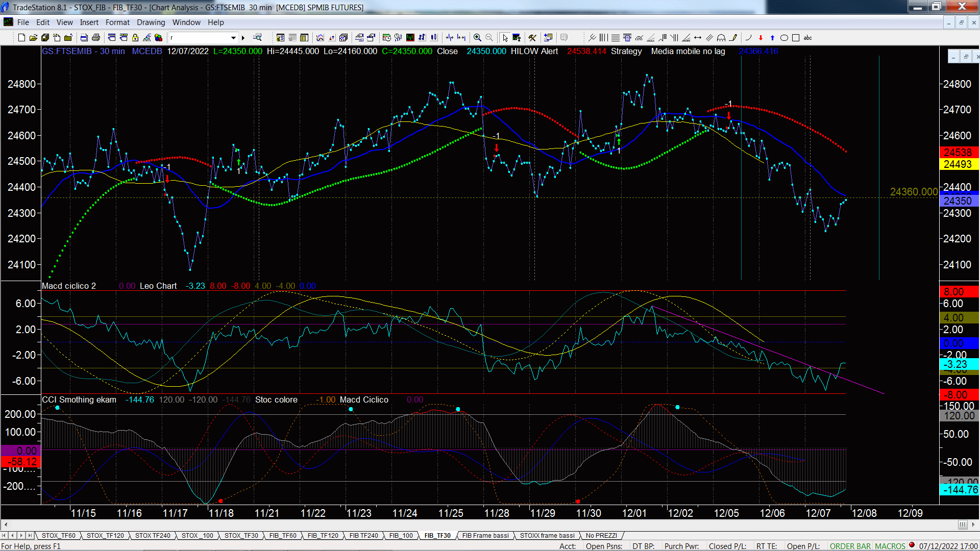The image size is (980, 551).
Task: Switch to the FIB TF240 workspace tab
Action: pyautogui.click(x=364, y=536)
